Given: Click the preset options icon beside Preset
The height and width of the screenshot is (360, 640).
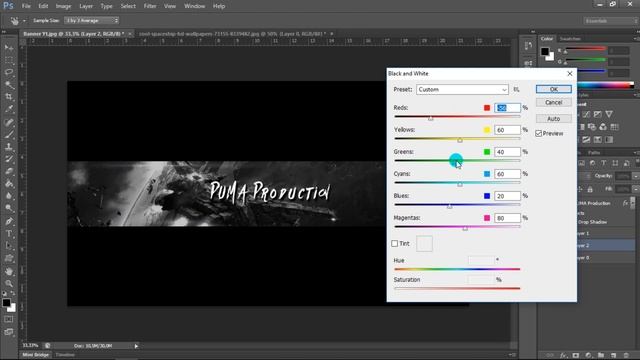Looking at the screenshot, I should 516,89.
